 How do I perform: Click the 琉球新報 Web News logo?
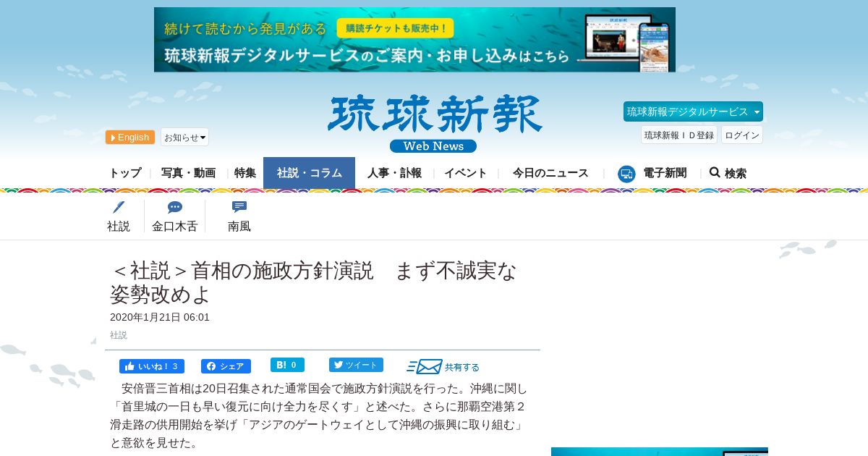[434, 123]
